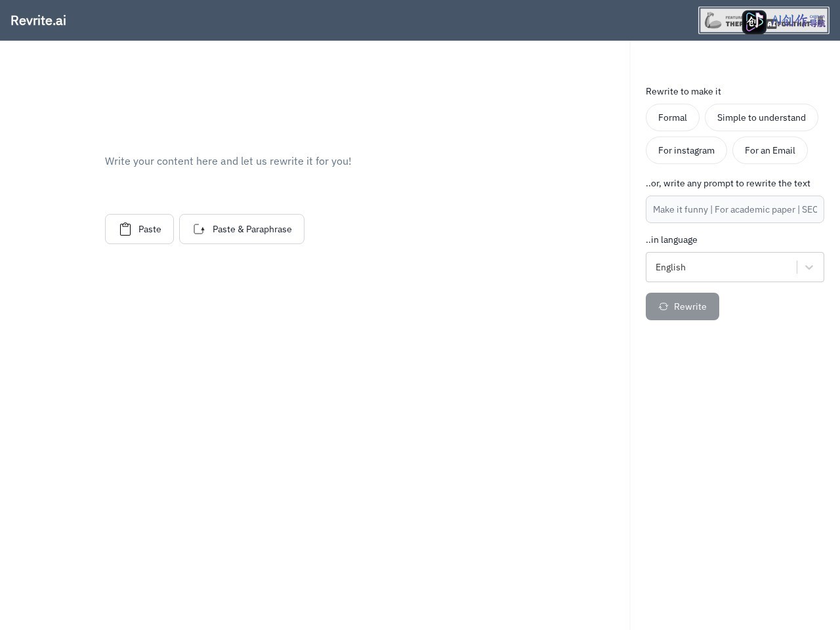
Task: Open the Revrite.ai home logo
Action: [38, 20]
